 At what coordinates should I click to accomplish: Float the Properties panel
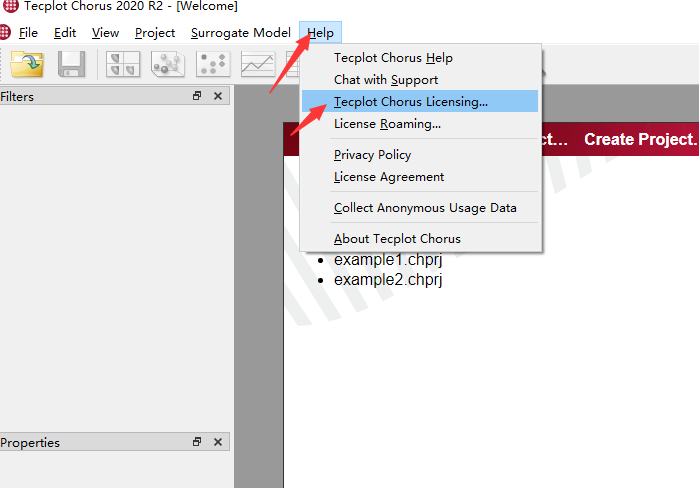click(x=197, y=442)
